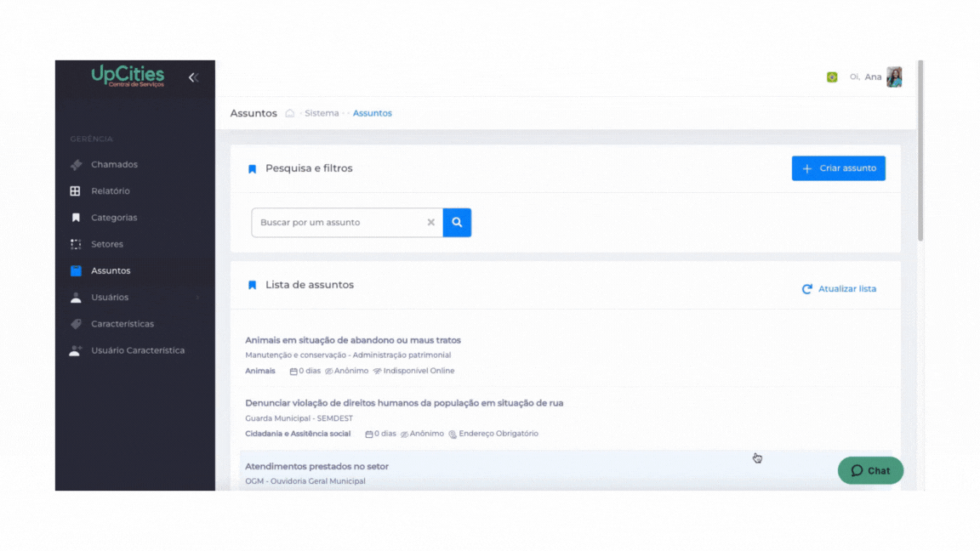Click OGM - Ouvidoria Geral Municipal text
The width and height of the screenshot is (980, 551).
pos(305,481)
